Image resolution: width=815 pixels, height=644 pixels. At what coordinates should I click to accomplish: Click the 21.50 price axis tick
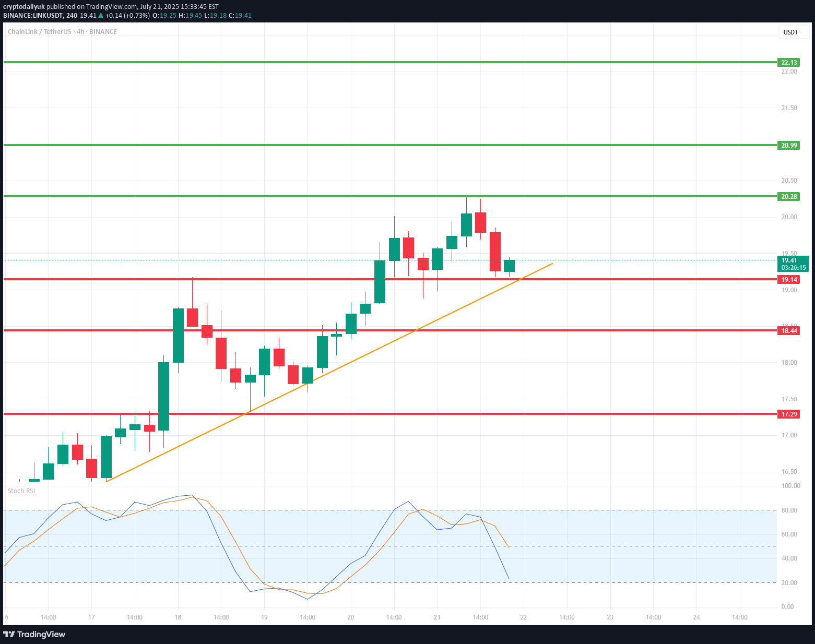pos(789,108)
